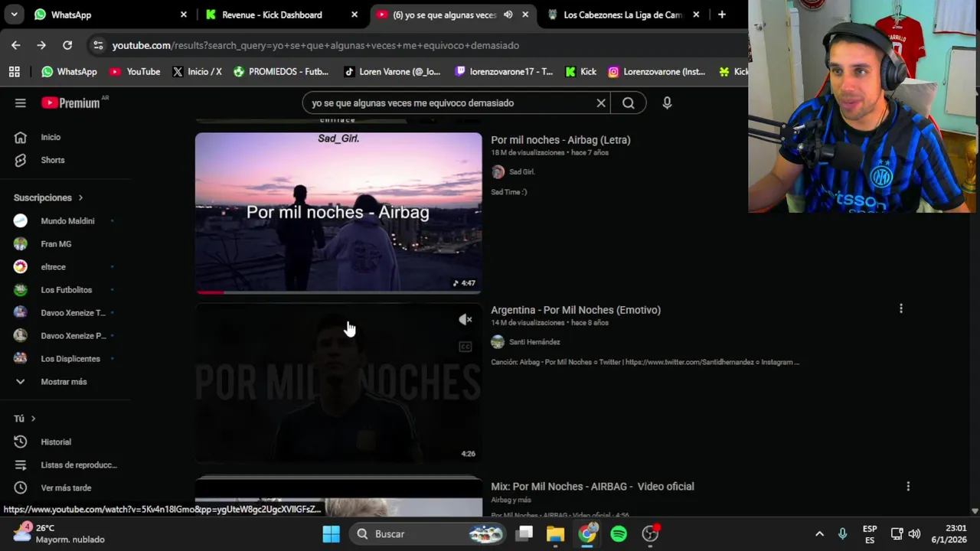Start voice search with the microphone icon
The width and height of the screenshot is (980, 551).
(667, 103)
